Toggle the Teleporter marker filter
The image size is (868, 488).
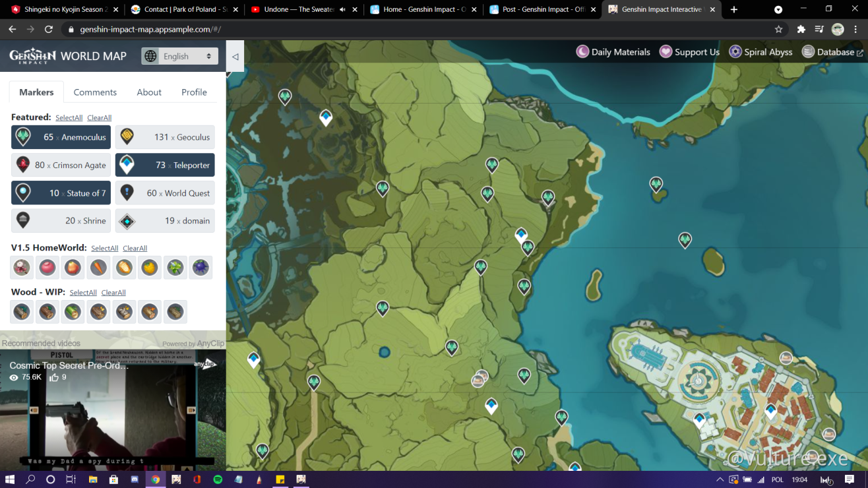point(165,165)
